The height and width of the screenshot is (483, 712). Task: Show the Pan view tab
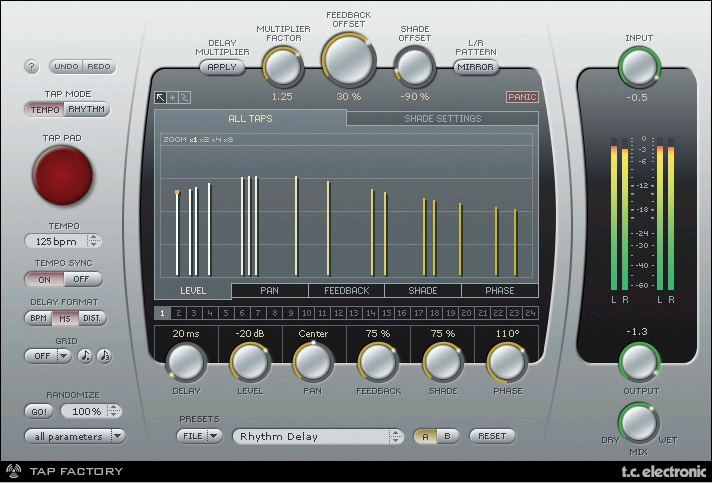[269, 291]
